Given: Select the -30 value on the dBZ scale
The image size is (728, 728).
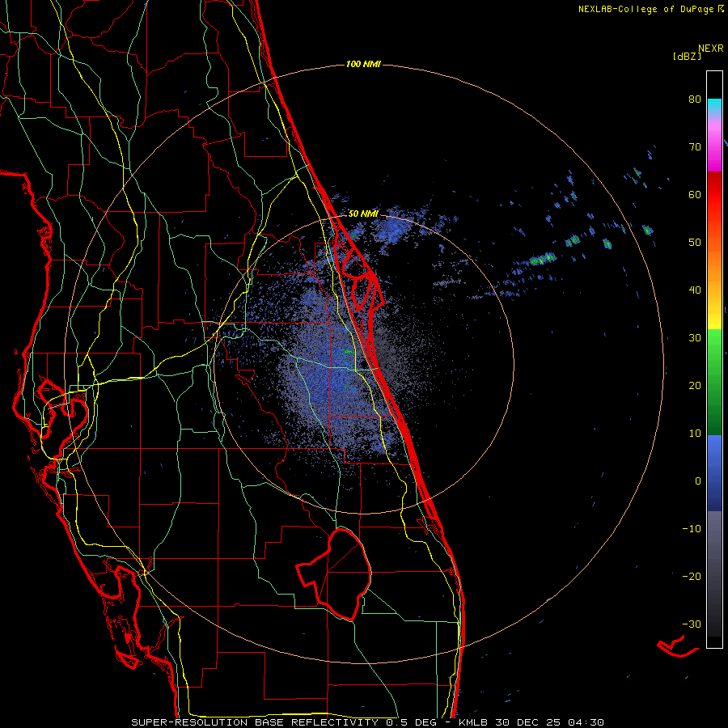Looking at the screenshot, I should click(692, 624).
